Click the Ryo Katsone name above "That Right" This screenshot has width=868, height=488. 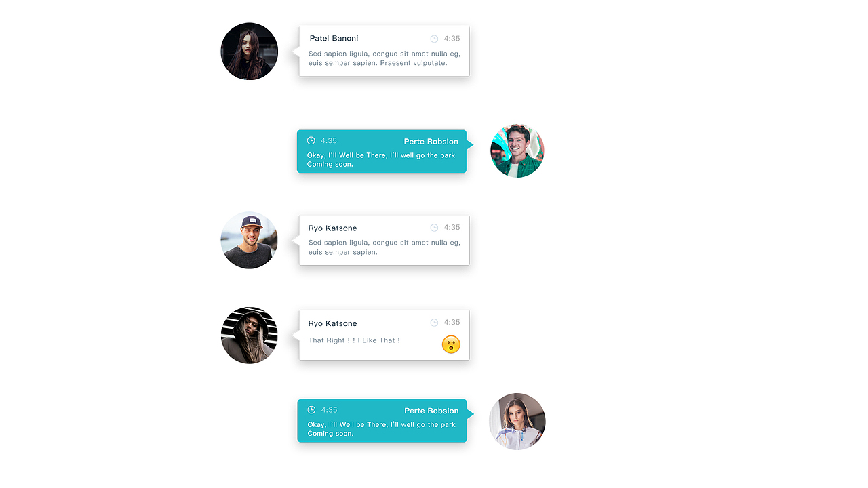(x=332, y=323)
